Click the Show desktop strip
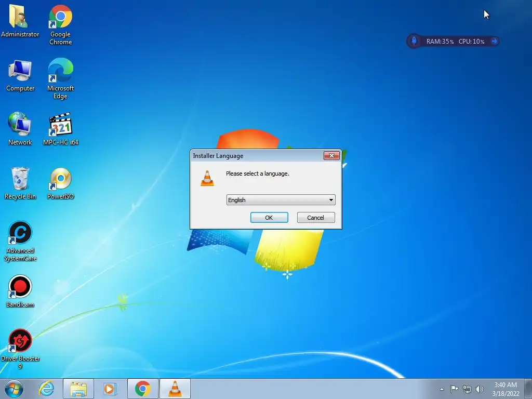The width and height of the screenshot is (532, 399). point(528,389)
